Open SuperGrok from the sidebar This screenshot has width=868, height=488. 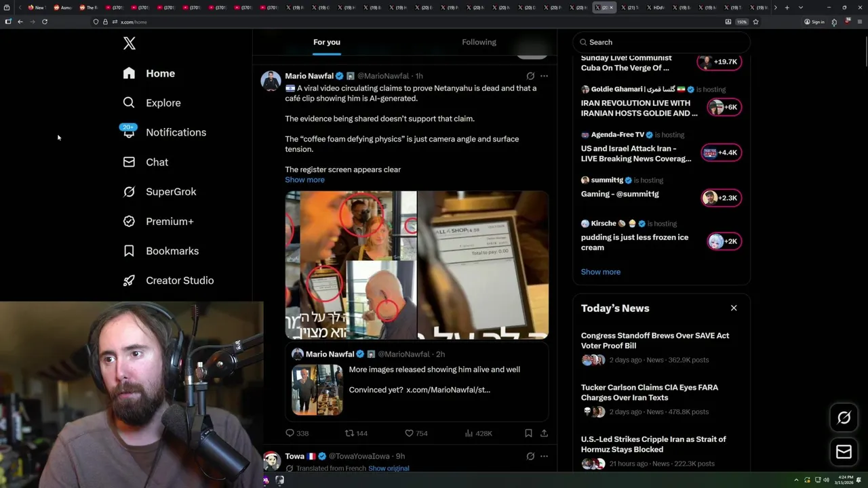(160, 192)
